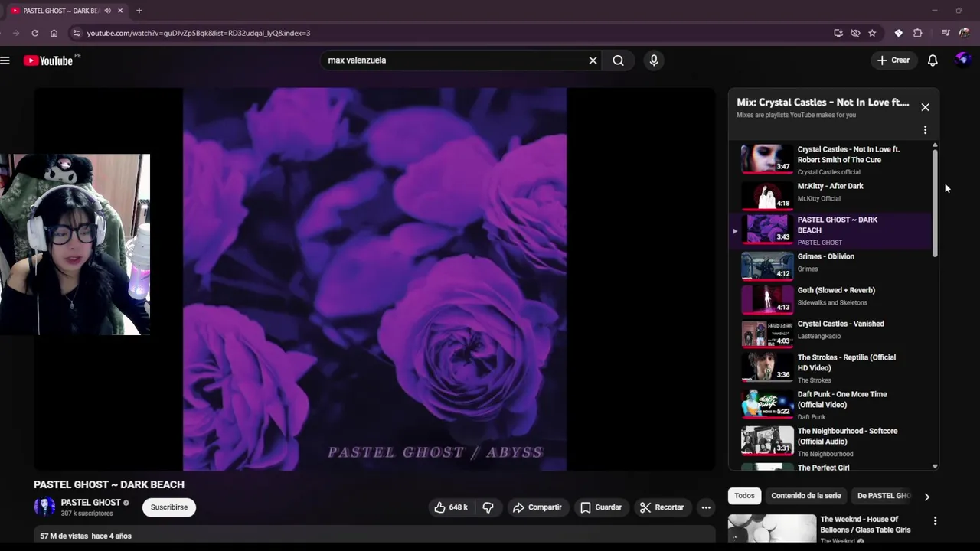Image resolution: width=980 pixels, height=551 pixels.
Task: Open site information icon in address bar
Action: click(x=75, y=33)
